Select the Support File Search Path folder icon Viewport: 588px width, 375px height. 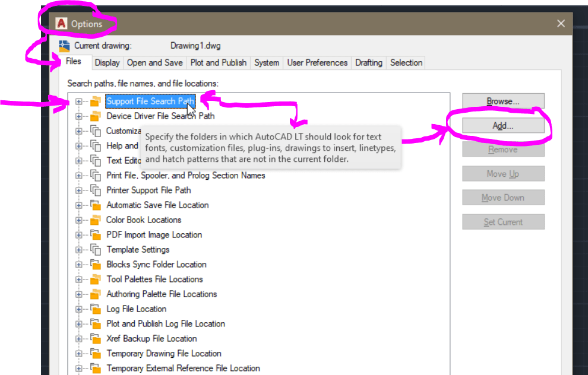click(x=96, y=101)
